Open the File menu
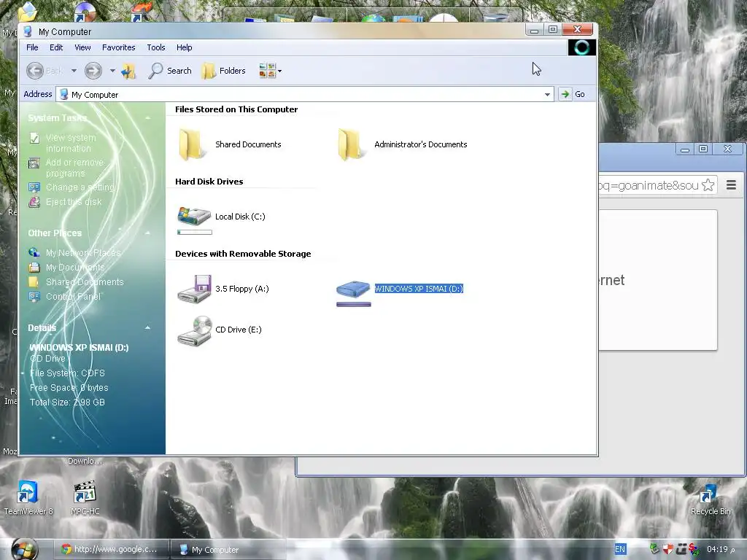This screenshot has width=747, height=560. (32, 47)
